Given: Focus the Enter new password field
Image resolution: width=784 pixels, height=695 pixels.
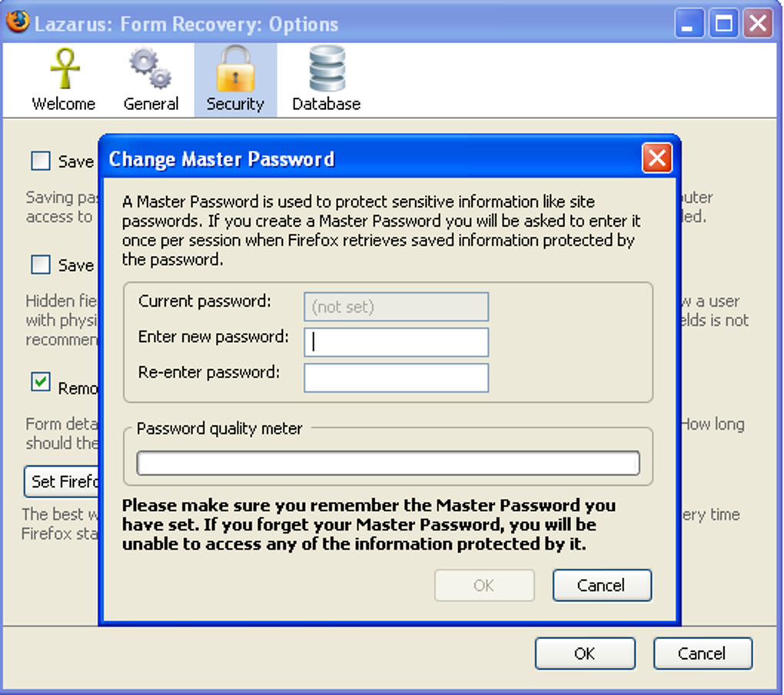Looking at the screenshot, I should coord(396,342).
